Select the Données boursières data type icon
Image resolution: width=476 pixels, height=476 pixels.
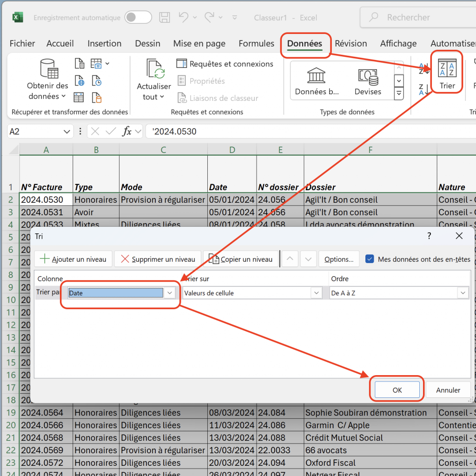pos(317,75)
